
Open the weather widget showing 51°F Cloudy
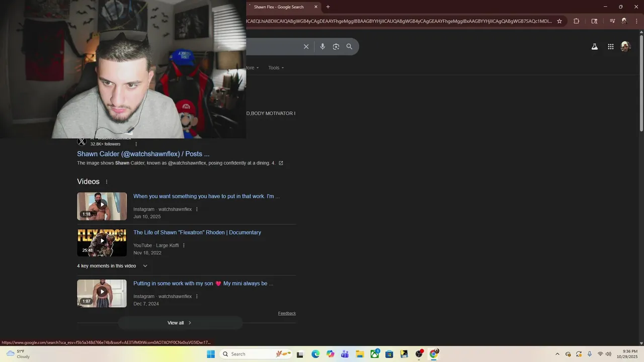(x=18, y=354)
